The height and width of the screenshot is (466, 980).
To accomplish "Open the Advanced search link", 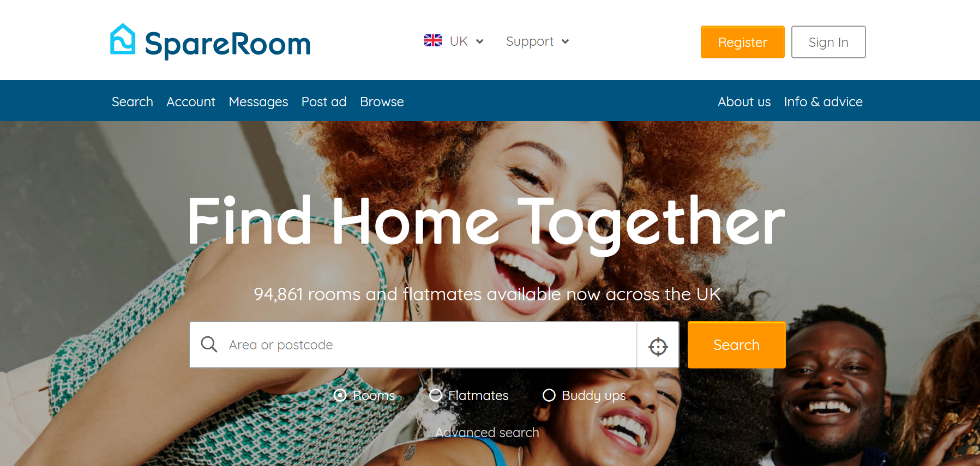I will point(487,432).
